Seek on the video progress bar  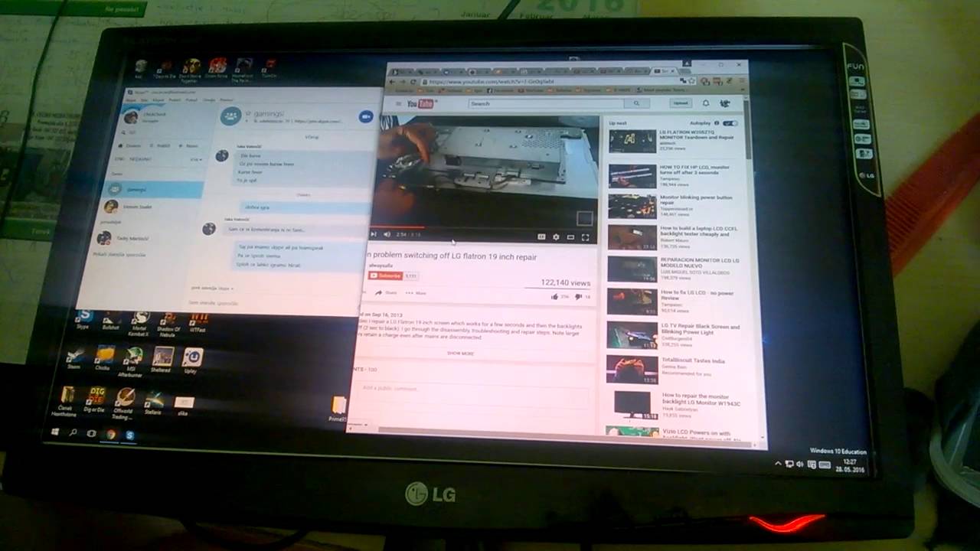coord(482,227)
